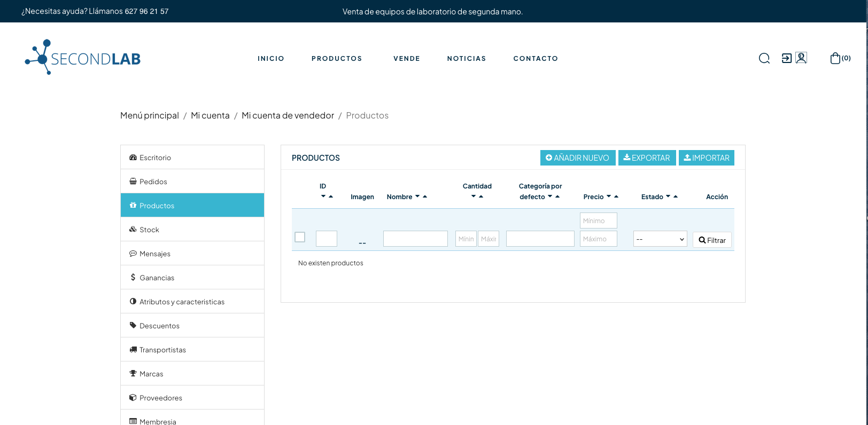Open the shopping cart bag icon
The height and width of the screenshot is (425, 868).
pos(835,58)
